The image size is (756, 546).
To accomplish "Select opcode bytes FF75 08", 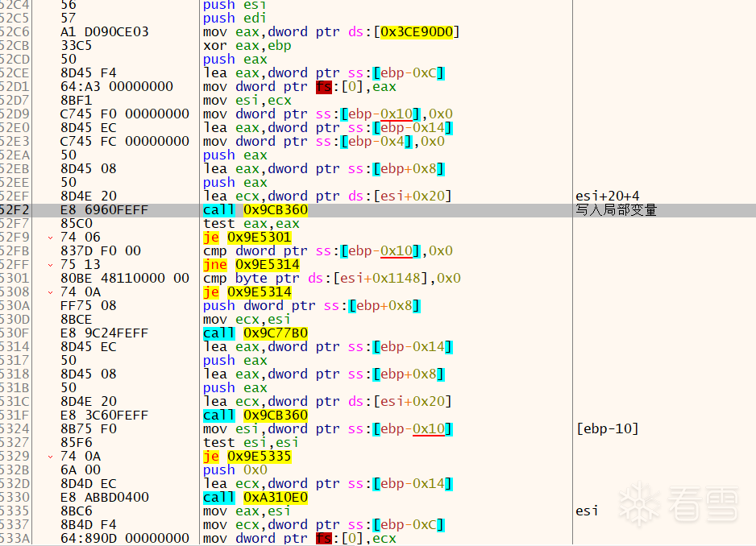I will point(88,306).
